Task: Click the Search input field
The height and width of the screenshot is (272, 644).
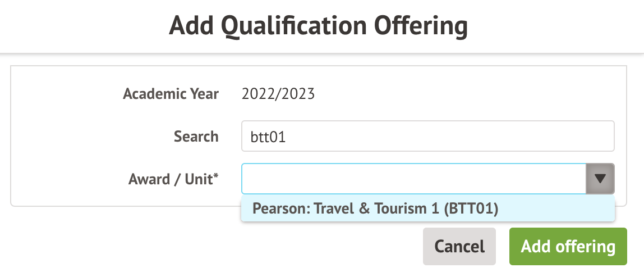Action: click(427, 136)
